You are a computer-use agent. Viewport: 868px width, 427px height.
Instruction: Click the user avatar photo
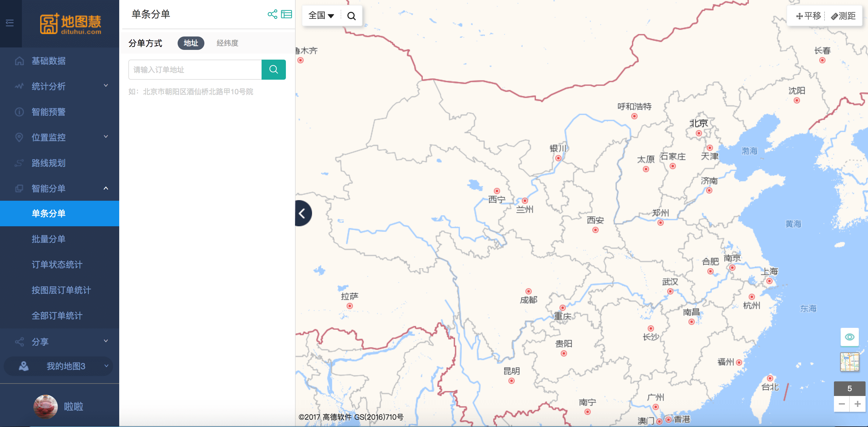pyautogui.click(x=46, y=407)
